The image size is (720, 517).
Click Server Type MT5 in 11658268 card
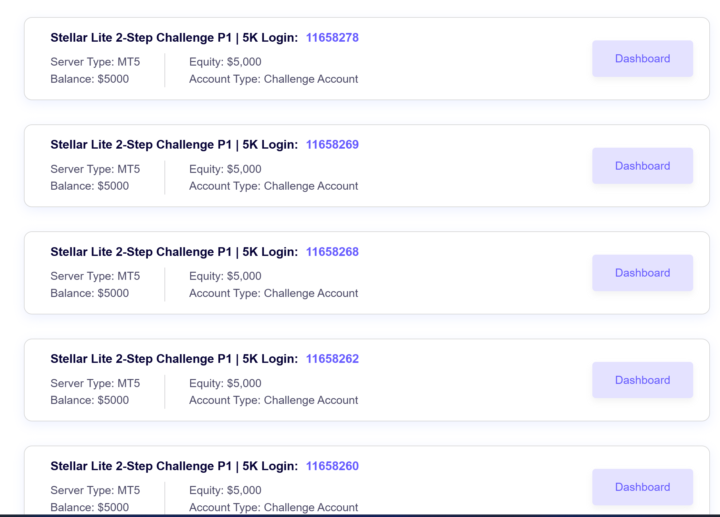coord(95,276)
